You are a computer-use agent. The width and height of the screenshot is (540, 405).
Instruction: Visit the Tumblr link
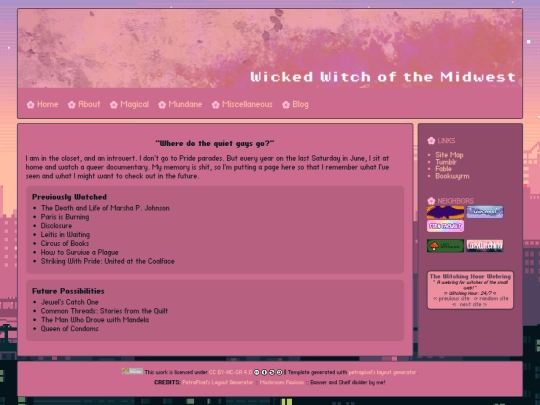click(446, 162)
